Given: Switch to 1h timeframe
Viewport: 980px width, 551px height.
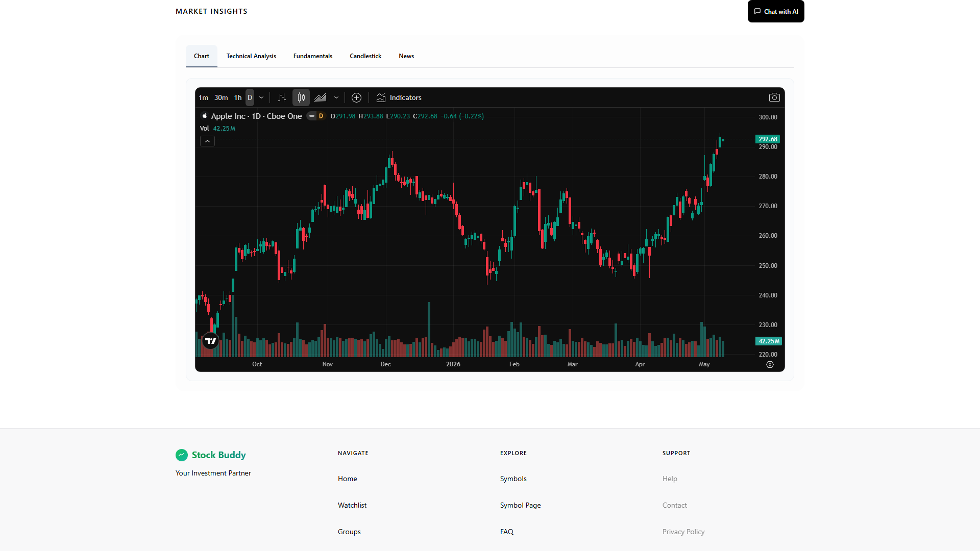Looking at the screenshot, I should [x=238, y=97].
